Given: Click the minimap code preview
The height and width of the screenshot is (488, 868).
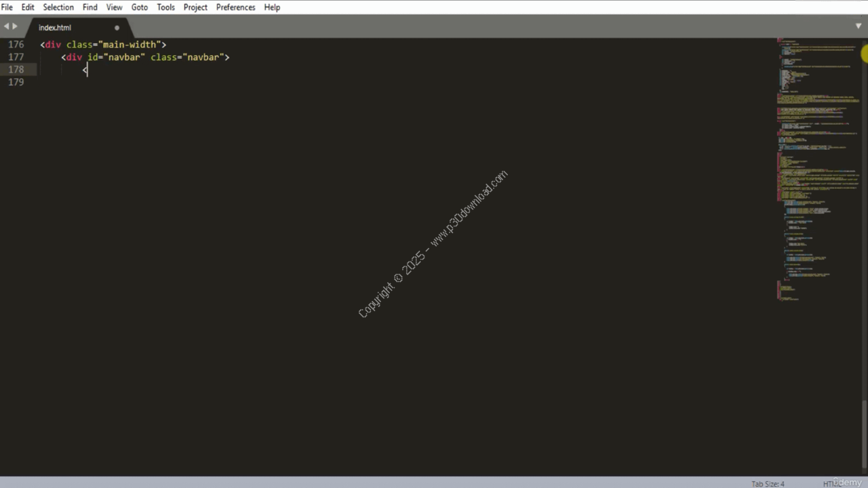Looking at the screenshot, I should tap(817, 169).
